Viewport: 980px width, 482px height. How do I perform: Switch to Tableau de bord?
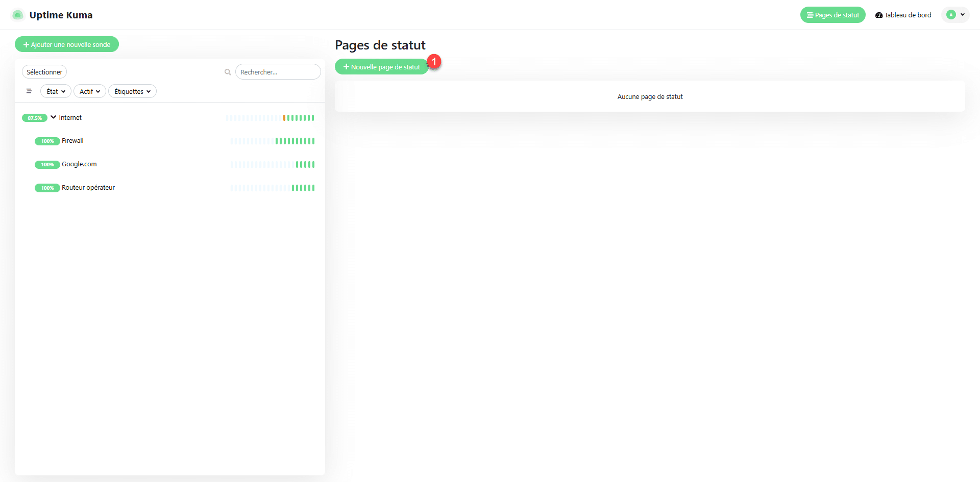click(903, 15)
